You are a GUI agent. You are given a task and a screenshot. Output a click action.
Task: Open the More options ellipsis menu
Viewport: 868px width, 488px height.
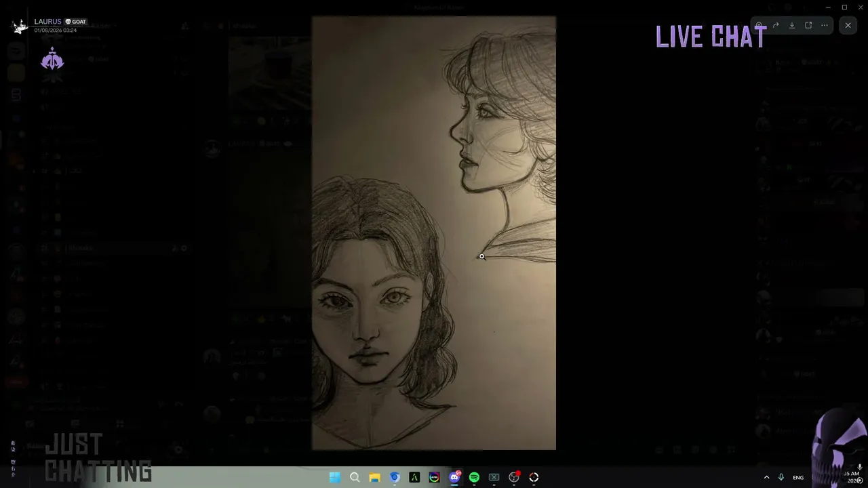point(825,26)
